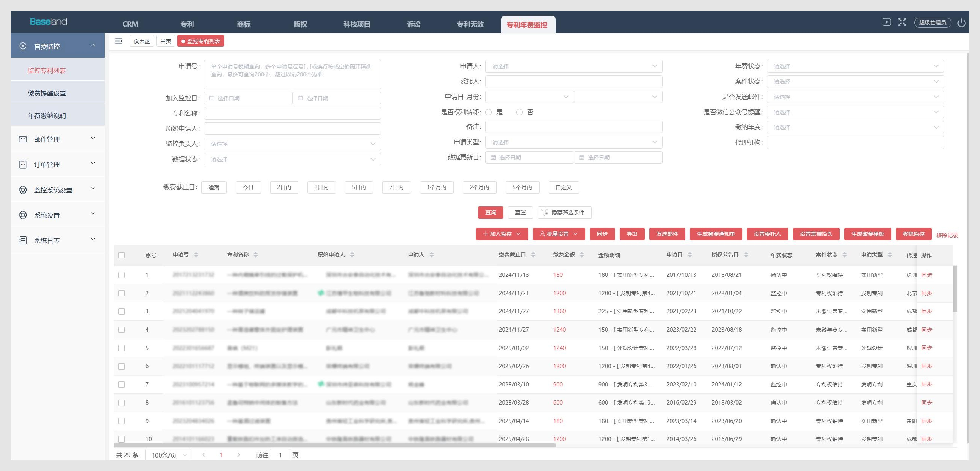Switch to the 科技项目 top tab
980x471 pixels.
pos(357,24)
